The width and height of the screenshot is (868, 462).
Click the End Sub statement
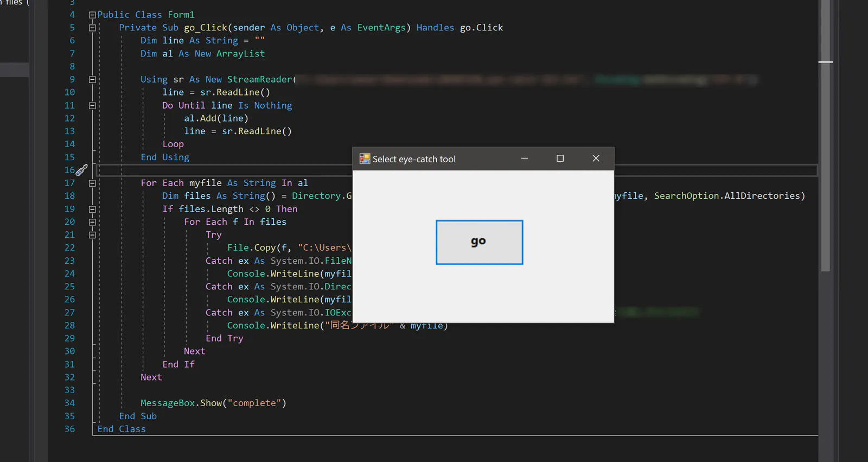(x=138, y=416)
